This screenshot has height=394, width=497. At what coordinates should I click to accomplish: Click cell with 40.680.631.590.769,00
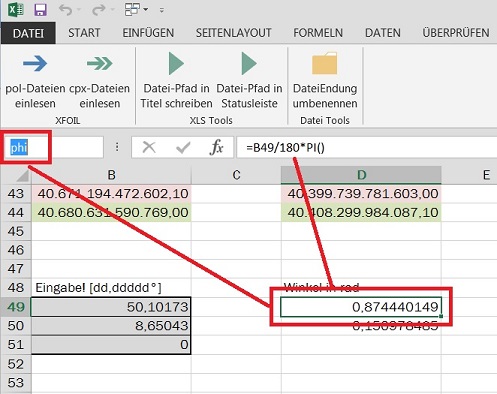(111, 212)
